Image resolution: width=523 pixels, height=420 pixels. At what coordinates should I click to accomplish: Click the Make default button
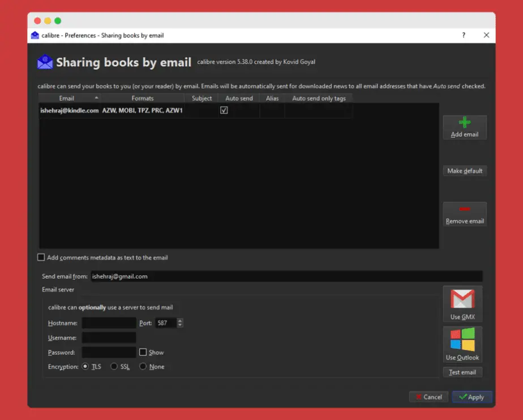coord(465,171)
